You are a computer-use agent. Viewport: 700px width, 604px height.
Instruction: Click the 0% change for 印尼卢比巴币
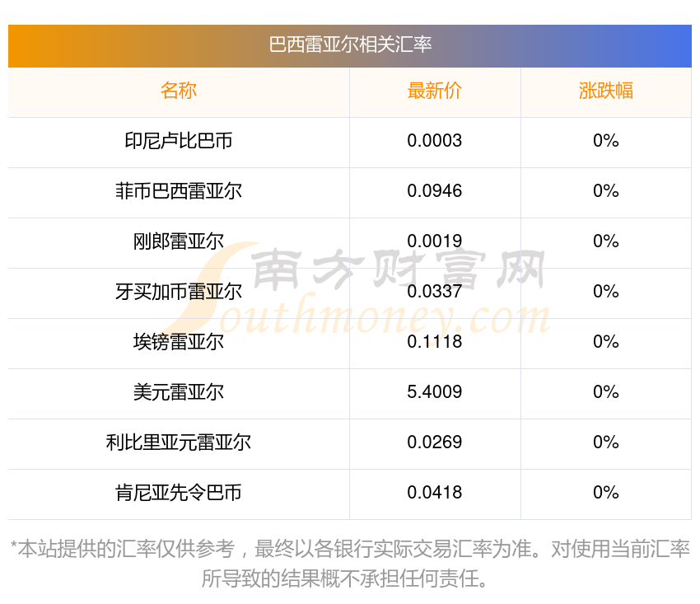(x=606, y=141)
